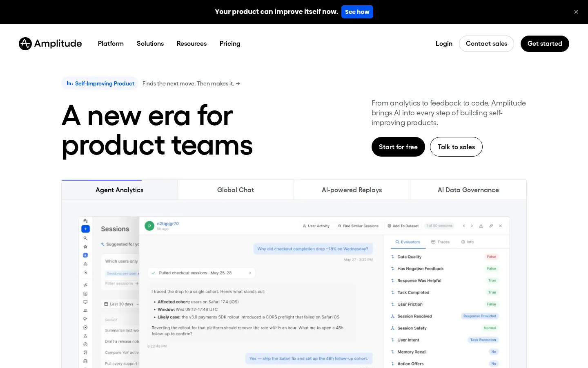The height and width of the screenshot is (368, 588).
Task: Click the User Activity button
Action: (x=316, y=226)
